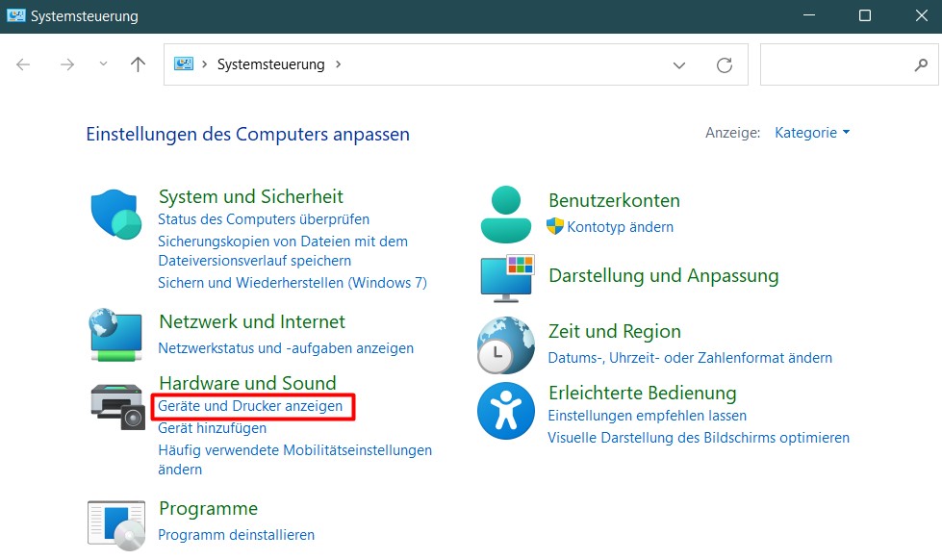Open the System und Sicherheit shield icon

116,215
